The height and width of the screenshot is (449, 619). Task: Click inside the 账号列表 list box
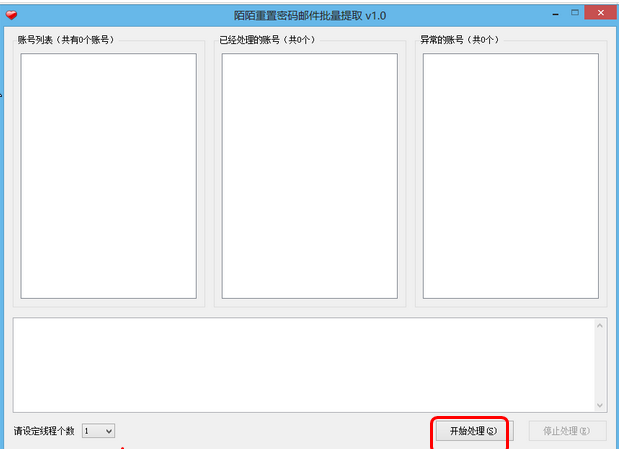click(109, 176)
